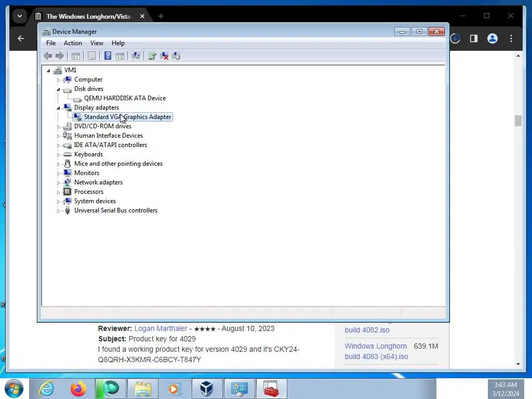Collapse the Display adapters category
Screen dimensions: 532x399
pyautogui.click(x=58, y=108)
